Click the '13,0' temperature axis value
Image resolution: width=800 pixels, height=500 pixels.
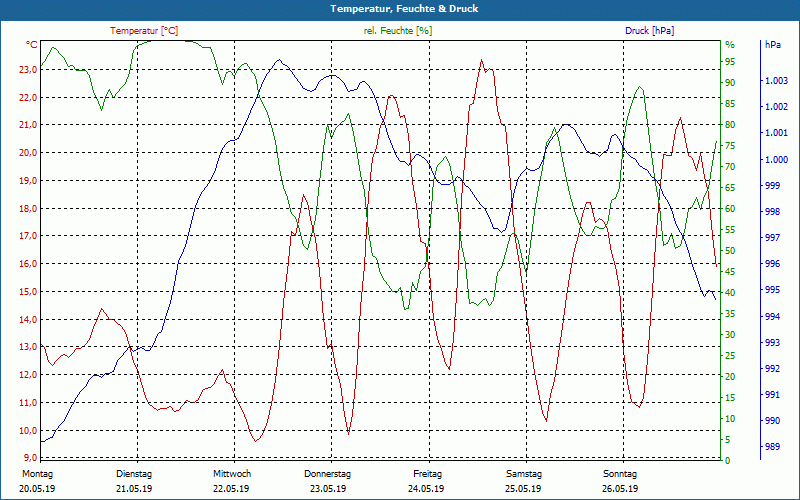tap(28, 347)
